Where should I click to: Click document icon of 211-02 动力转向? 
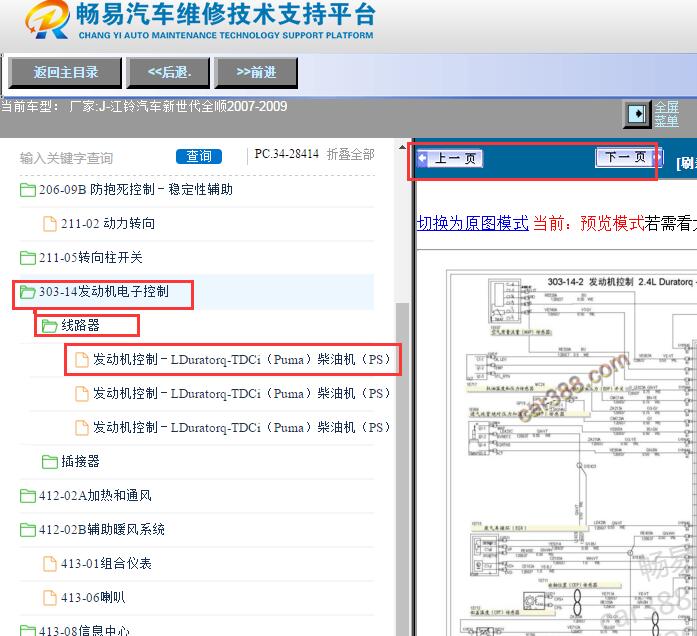(x=50, y=224)
